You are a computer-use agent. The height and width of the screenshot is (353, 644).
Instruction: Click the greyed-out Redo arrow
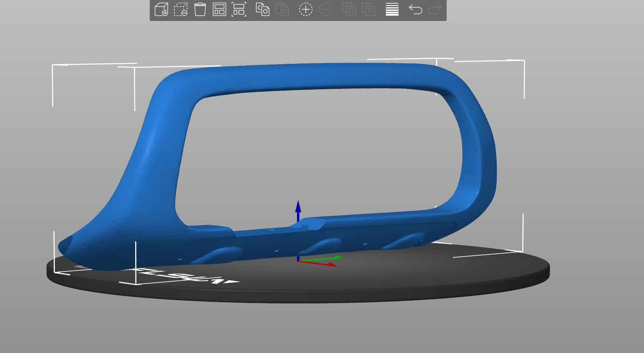click(435, 9)
